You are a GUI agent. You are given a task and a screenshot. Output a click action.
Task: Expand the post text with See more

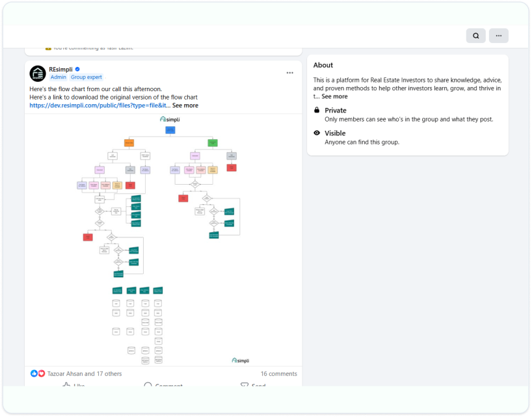[x=185, y=105]
